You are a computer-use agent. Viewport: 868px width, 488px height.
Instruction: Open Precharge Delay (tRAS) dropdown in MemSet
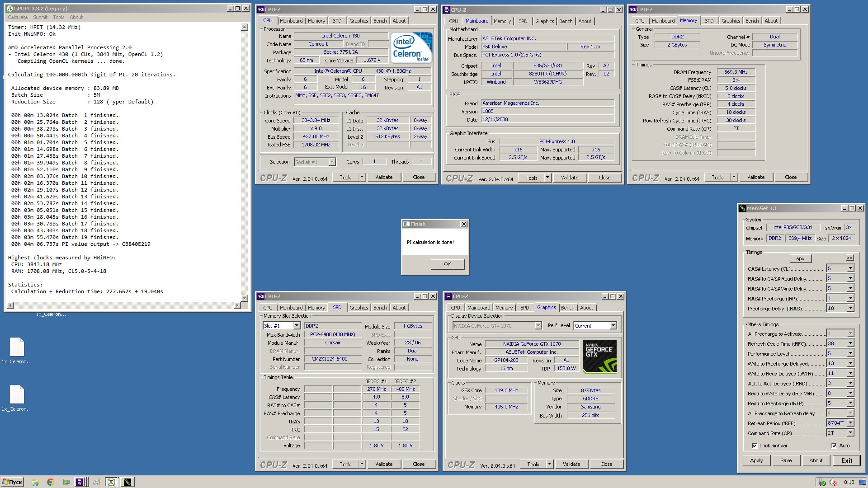850,308
